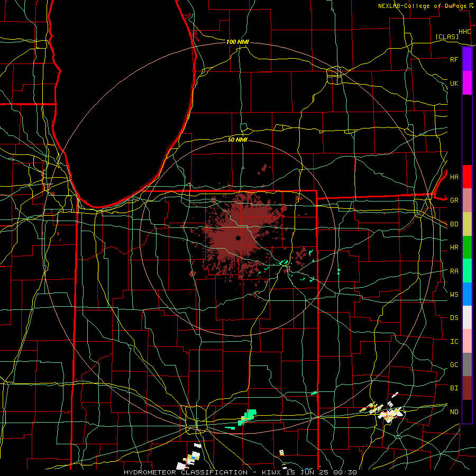Click the 'WS' legend label
This screenshot has width=476, height=476.
click(x=454, y=294)
